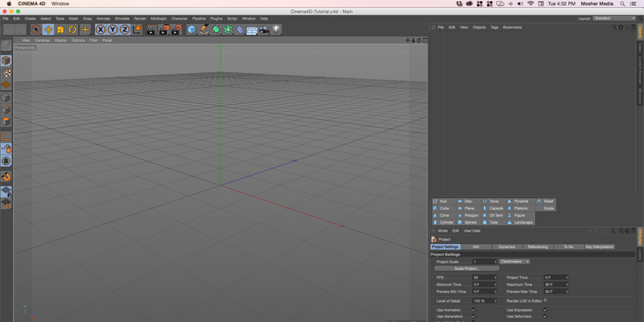
Task: Uncheck the Use Deformers checkbox
Action: 546,316
